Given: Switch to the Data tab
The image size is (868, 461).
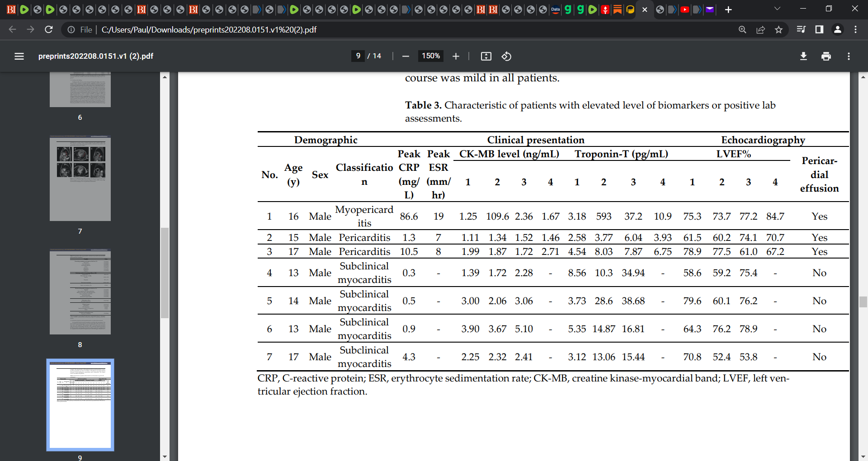Looking at the screenshot, I should click(556, 9).
